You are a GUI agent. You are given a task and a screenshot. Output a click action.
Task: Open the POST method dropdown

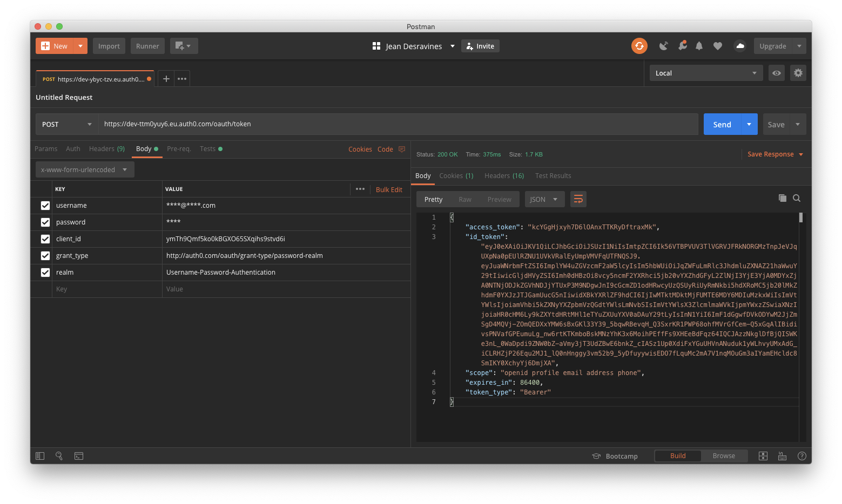click(x=66, y=124)
